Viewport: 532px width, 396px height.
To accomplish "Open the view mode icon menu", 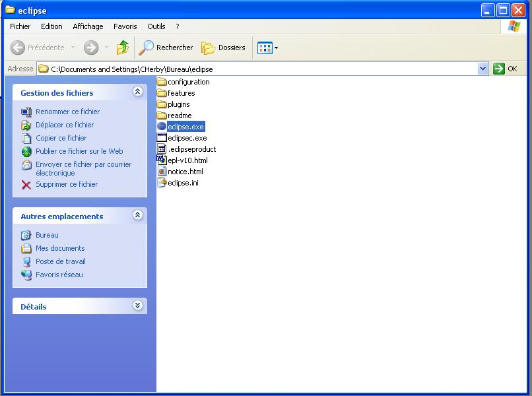I will (267, 48).
